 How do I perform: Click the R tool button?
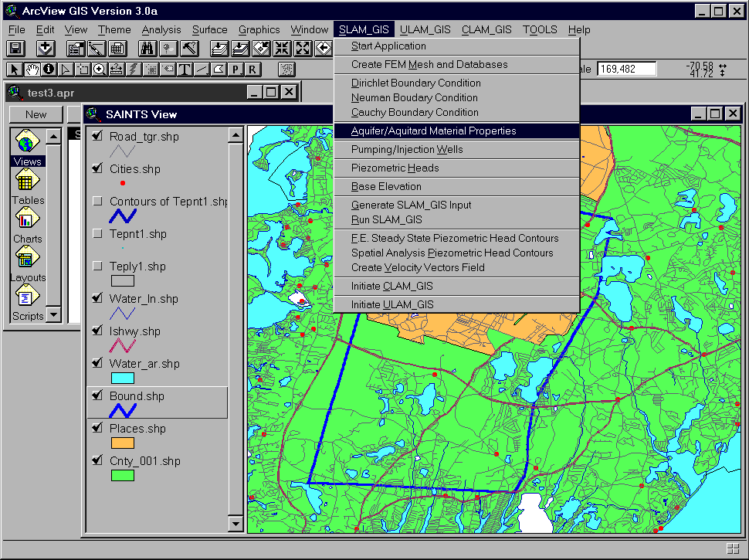point(252,70)
